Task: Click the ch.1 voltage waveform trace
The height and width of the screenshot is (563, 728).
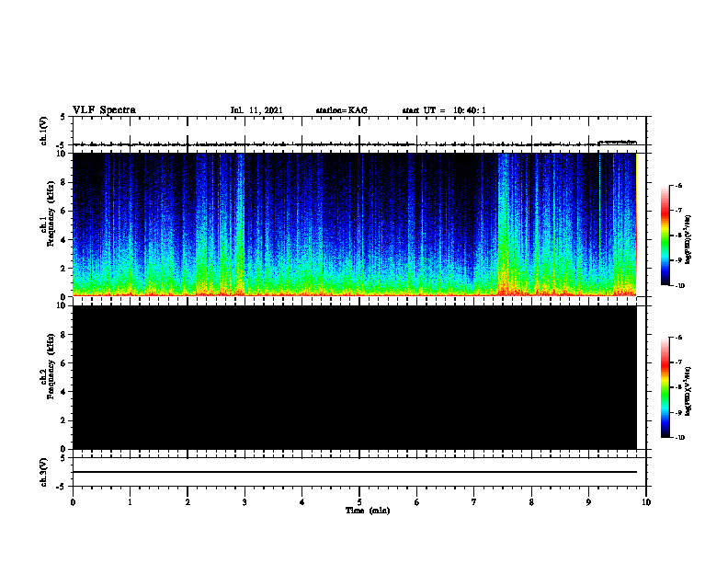Action: (354, 144)
